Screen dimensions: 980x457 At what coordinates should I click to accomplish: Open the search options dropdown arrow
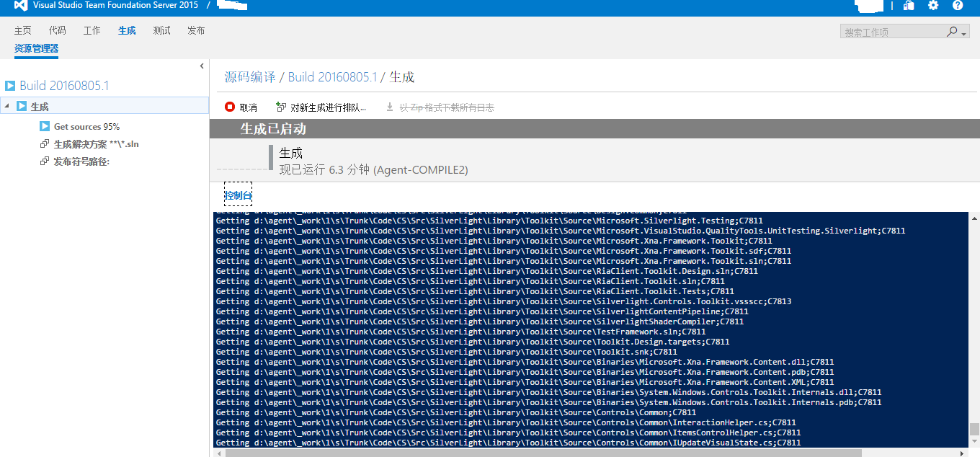963,33
